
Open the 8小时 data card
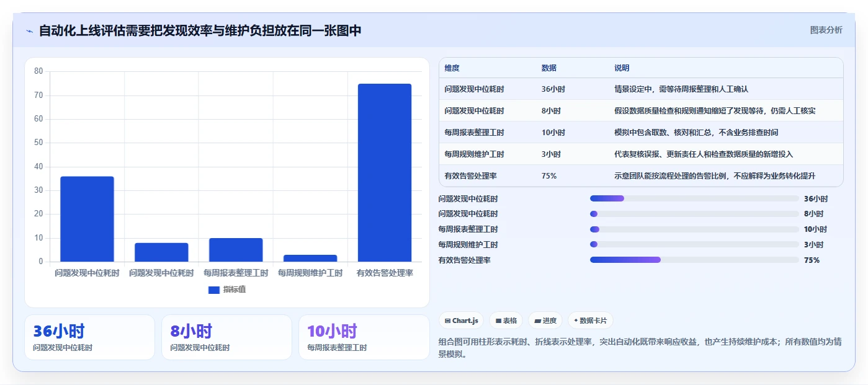[226, 337]
